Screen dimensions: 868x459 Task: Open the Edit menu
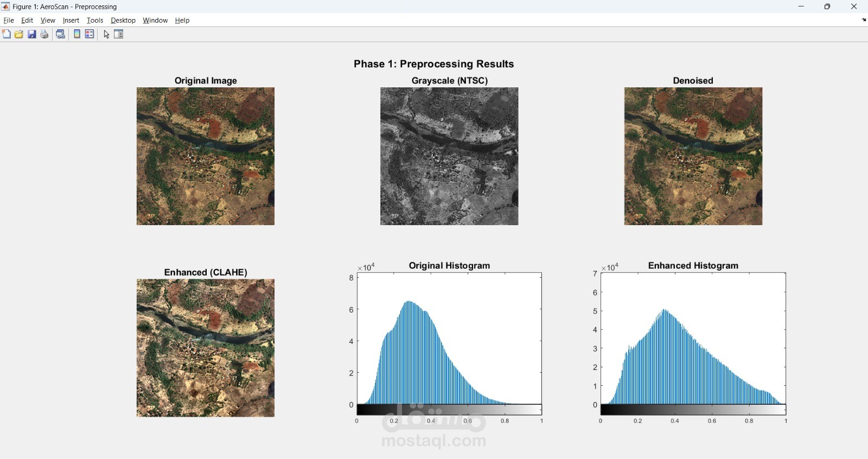pyautogui.click(x=27, y=21)
